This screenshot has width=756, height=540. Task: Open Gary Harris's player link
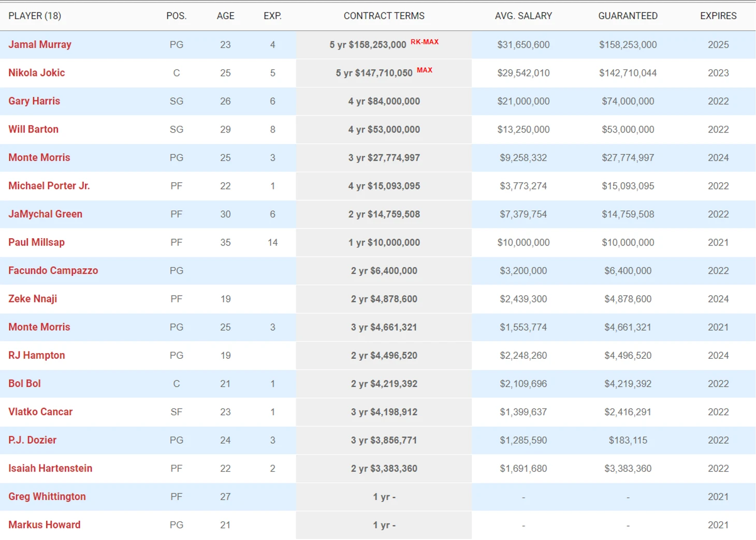click(x=34, y=101)
